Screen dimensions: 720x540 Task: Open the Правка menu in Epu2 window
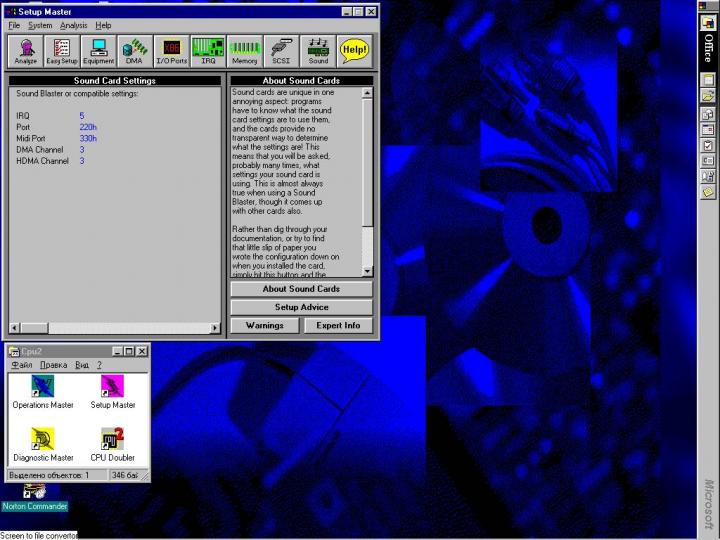click(x=53, y=365)
